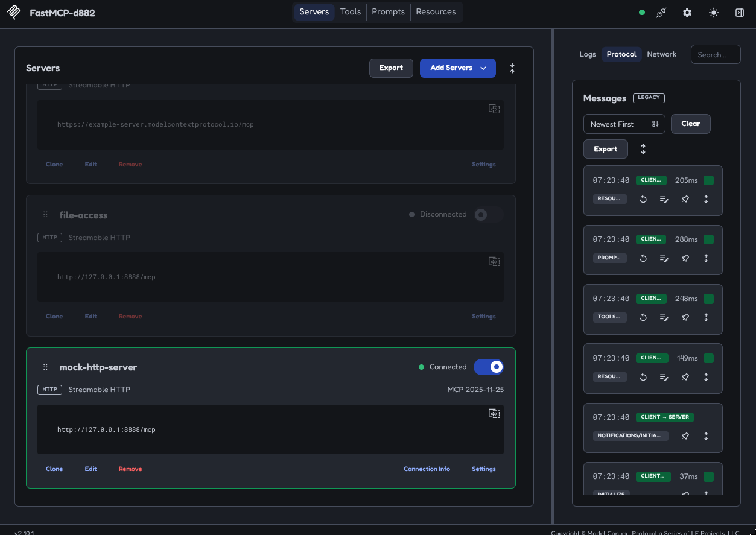Pin the 205ms message

[x=685, y=199]
